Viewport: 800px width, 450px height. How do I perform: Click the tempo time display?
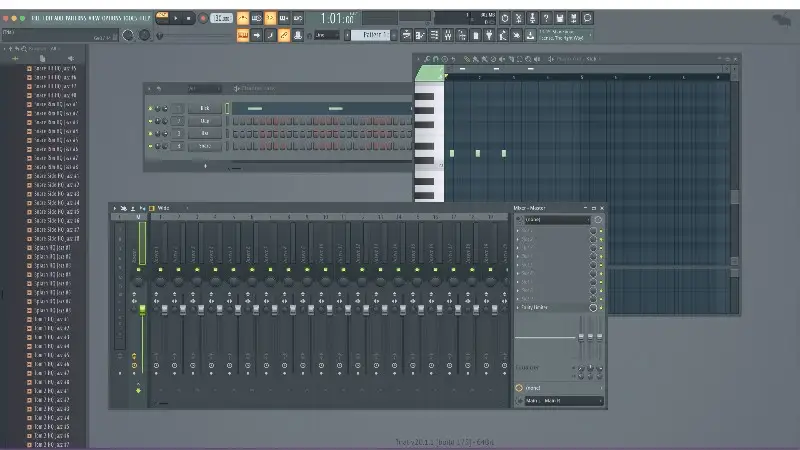click(x=337, y=18)
